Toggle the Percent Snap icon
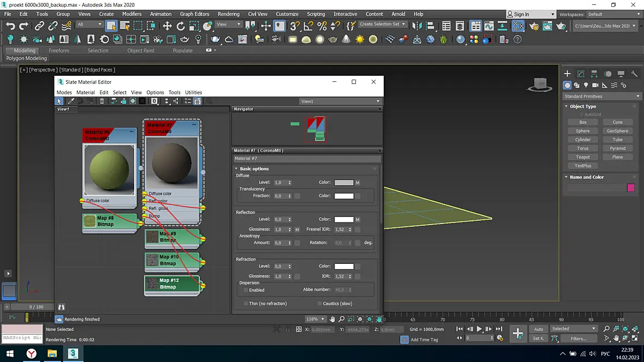Image resolution: width=644 pixels, height=362 pixels. click(322, 26)
